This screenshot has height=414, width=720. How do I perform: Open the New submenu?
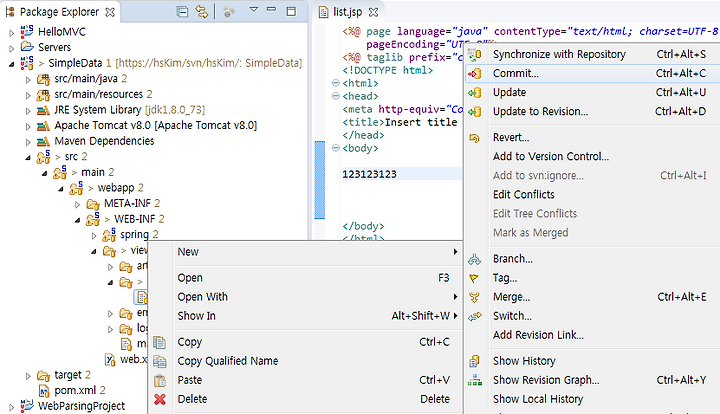(316, 252)
